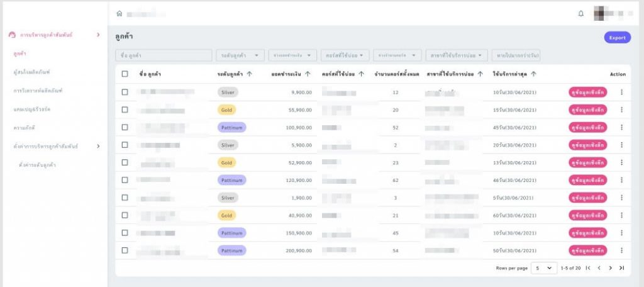Go to the next page of results
This screenshot has height=287, width=644.
tap(610, 268)
